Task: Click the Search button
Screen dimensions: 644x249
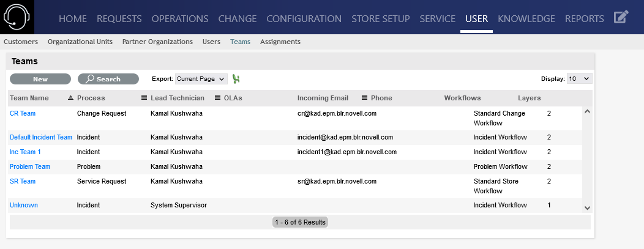Action: click(x=108, y=79)
